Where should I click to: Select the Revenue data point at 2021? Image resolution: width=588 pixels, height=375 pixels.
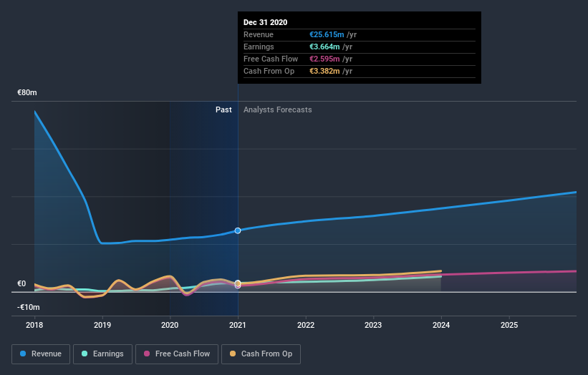coord(238,230)
